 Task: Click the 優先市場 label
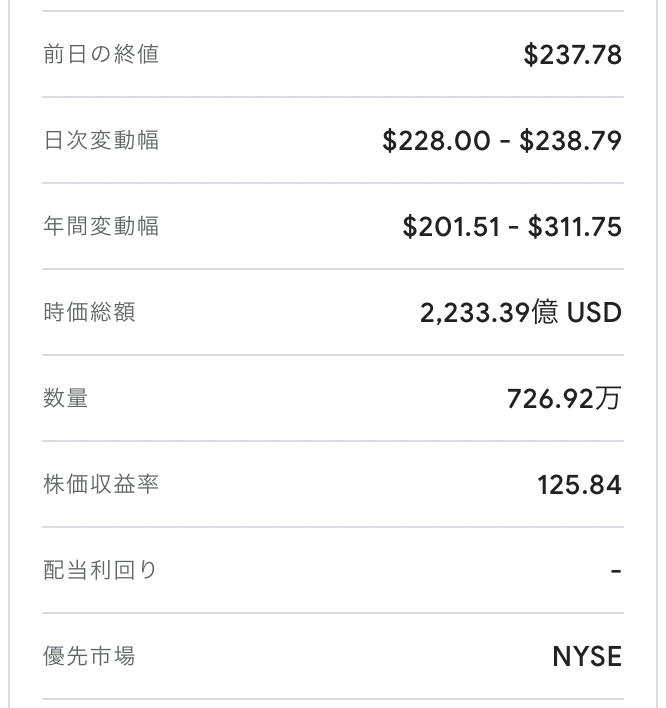click(x=89, y=656)
